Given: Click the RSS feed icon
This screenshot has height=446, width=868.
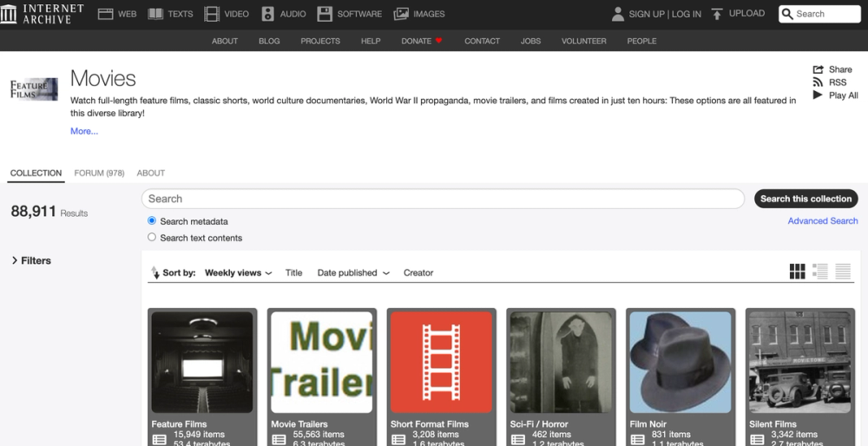Looking at the screenshot, I should [x=818, y=82].
